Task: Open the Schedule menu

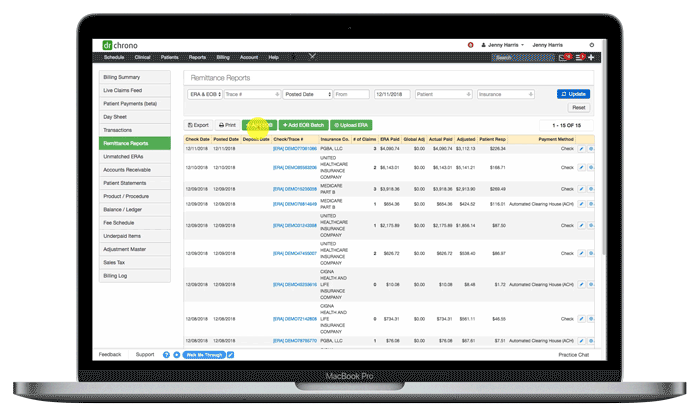Action: [114, 57]
